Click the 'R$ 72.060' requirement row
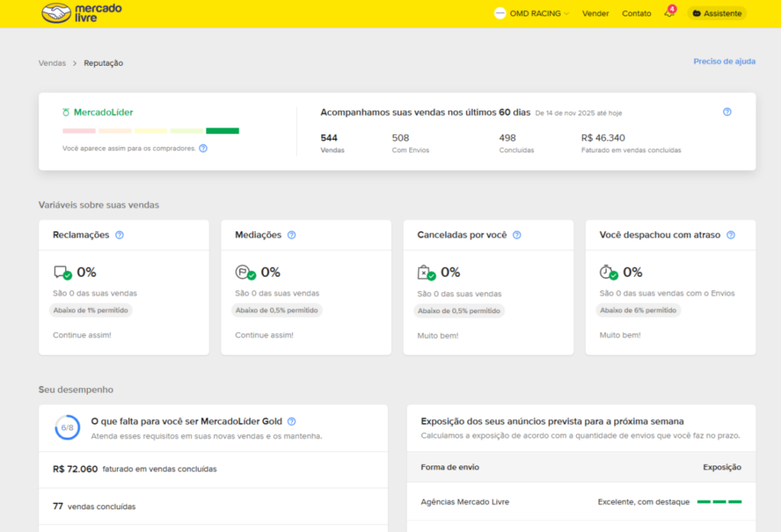781x532 pixels. (x=213, y=469)
